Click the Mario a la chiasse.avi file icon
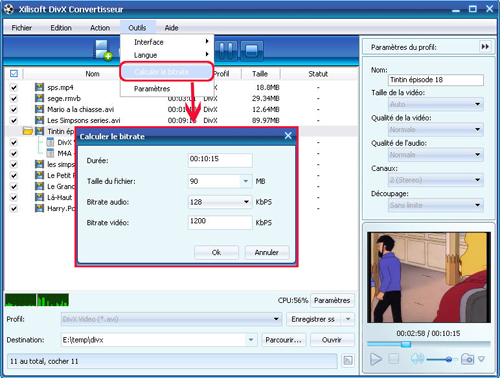The image size is (500, 378). 39,109
